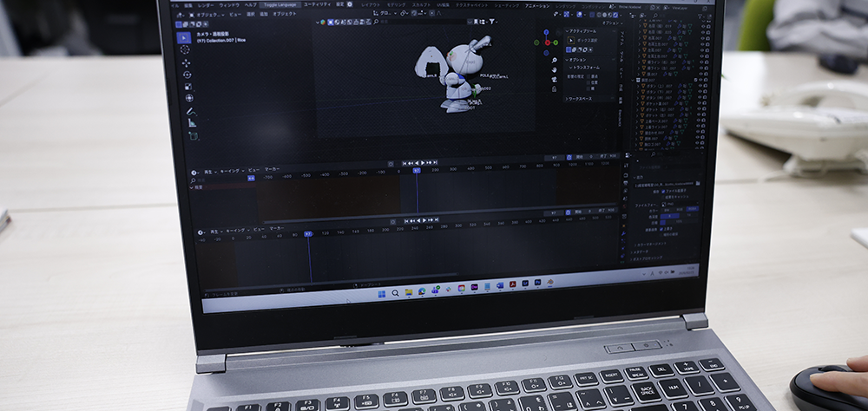
Task: Select the 3D Cursor tool
Action: [x=185, y=50]
